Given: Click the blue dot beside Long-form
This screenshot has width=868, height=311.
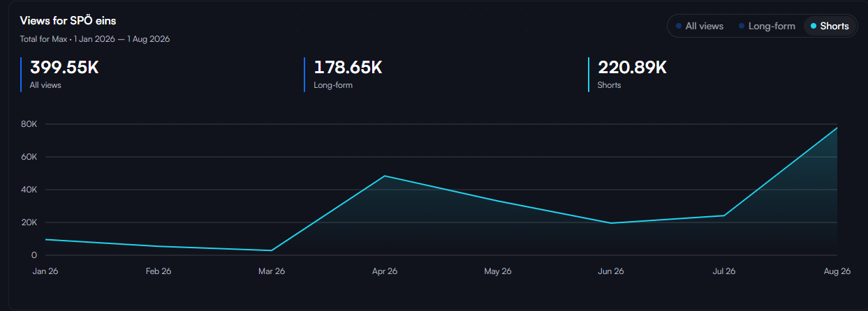Looking at the screenshot, I should 742,26.
